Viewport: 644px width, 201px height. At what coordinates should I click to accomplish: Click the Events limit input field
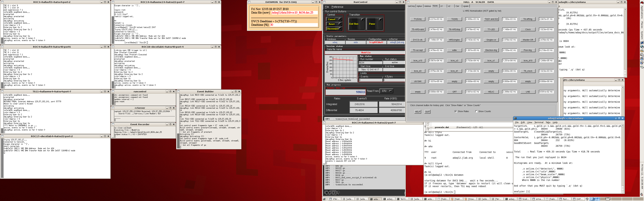(370, 80)
